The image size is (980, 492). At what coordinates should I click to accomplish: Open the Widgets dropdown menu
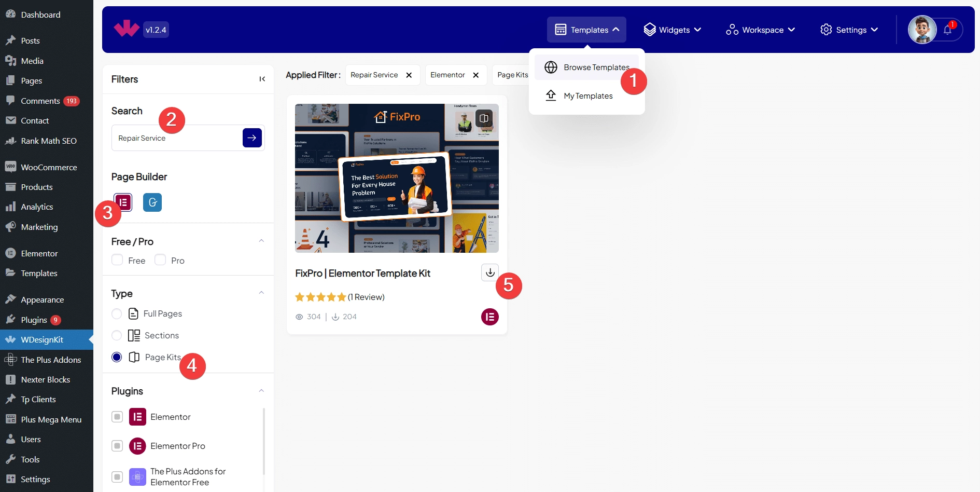[672, 30]
